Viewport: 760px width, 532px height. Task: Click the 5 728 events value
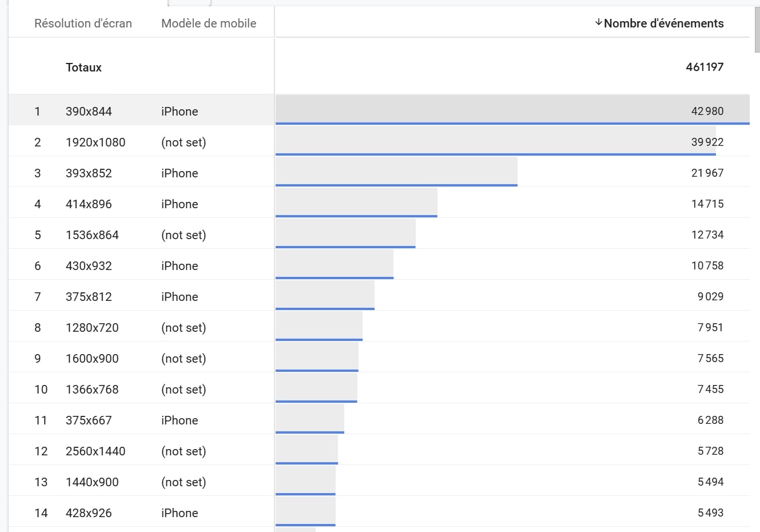(710, 451)
